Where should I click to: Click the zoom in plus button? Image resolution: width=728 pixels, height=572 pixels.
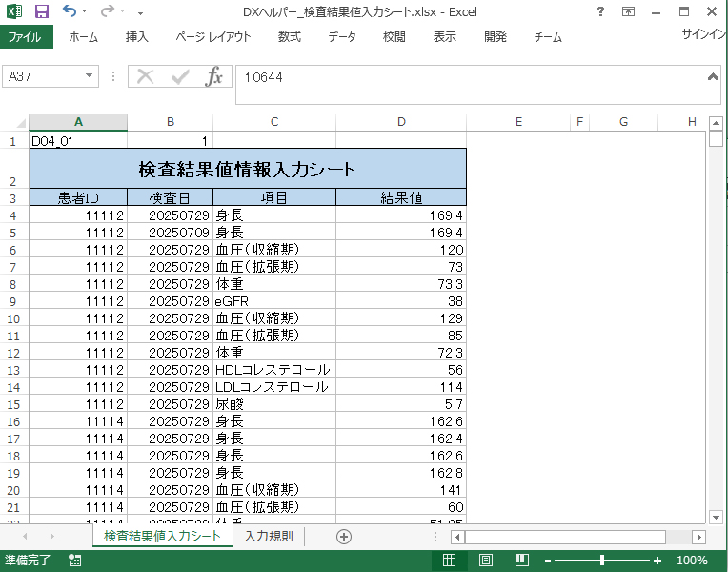coord(657,561)
